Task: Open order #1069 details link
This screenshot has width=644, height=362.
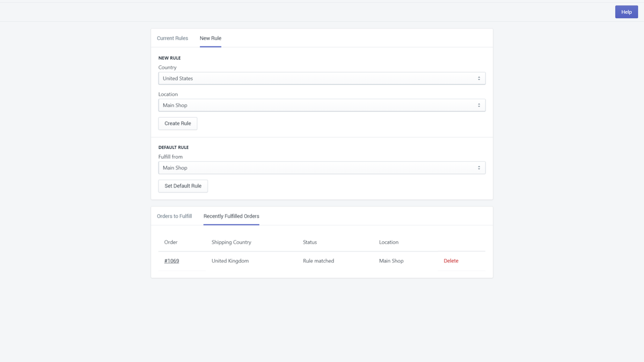Action: click(x=172, y=260)
